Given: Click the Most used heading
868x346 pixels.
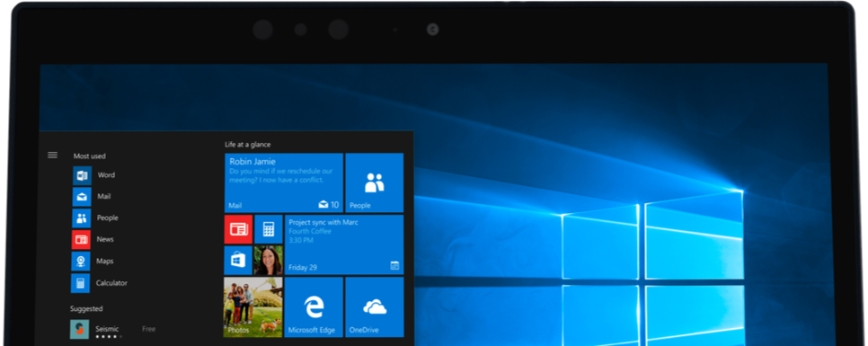Looking at the screenshot, I should (90, 156).
